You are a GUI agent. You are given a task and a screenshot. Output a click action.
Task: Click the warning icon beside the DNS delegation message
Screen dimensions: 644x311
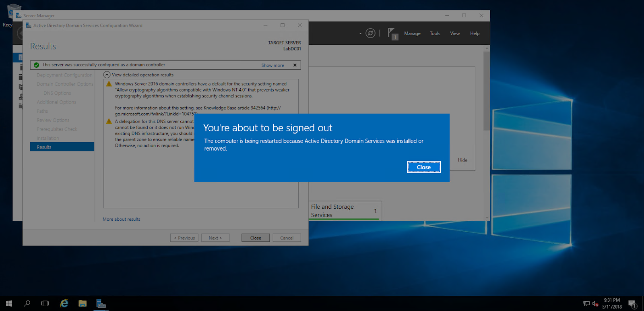pos(109,121)
